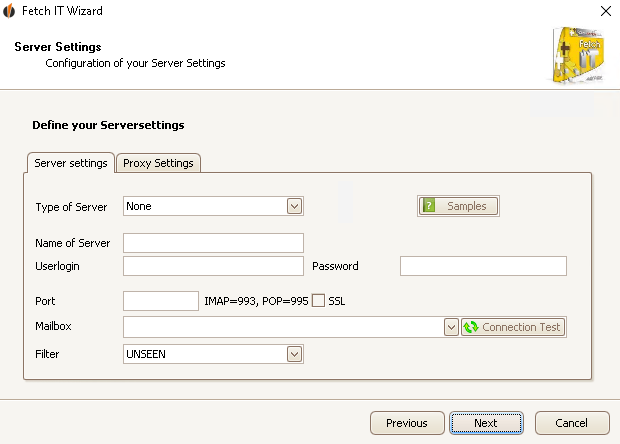Click the Name of Server input field
Viewport: 620px width, 444px height.
(213, 243)
